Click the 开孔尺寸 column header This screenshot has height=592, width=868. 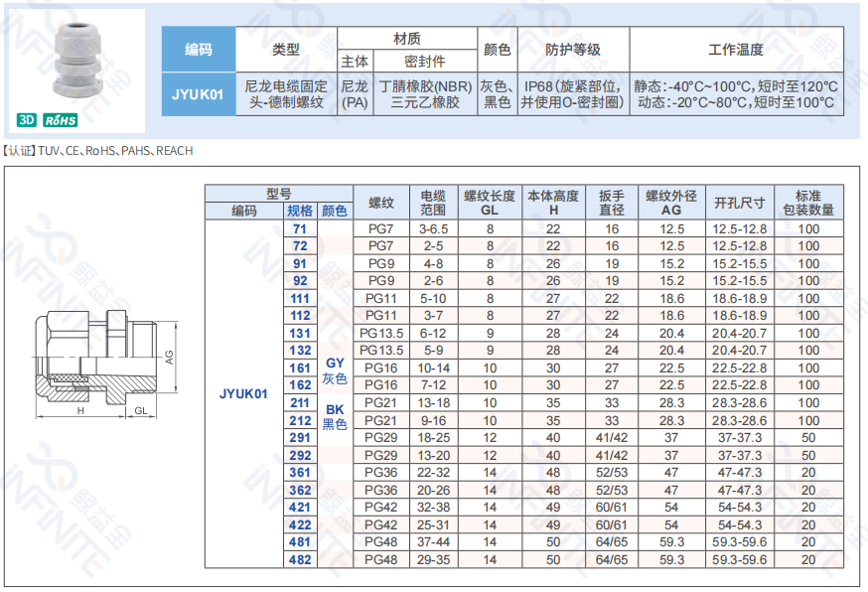pyautogui.click(x=740, y=203)
